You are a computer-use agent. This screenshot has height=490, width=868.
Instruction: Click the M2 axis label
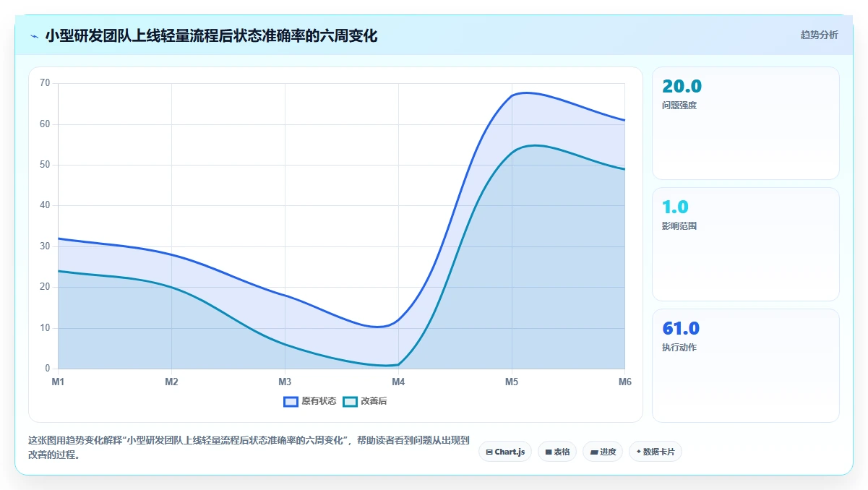pos(171,382)
